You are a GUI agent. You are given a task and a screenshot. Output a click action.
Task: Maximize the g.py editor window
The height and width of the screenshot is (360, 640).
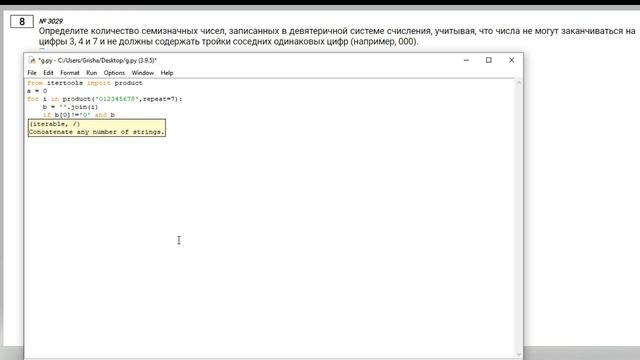click(x=489, y=60)
